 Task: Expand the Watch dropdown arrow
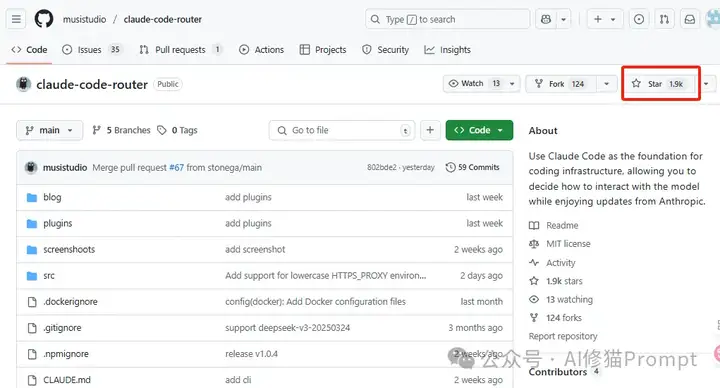point(512,84)
